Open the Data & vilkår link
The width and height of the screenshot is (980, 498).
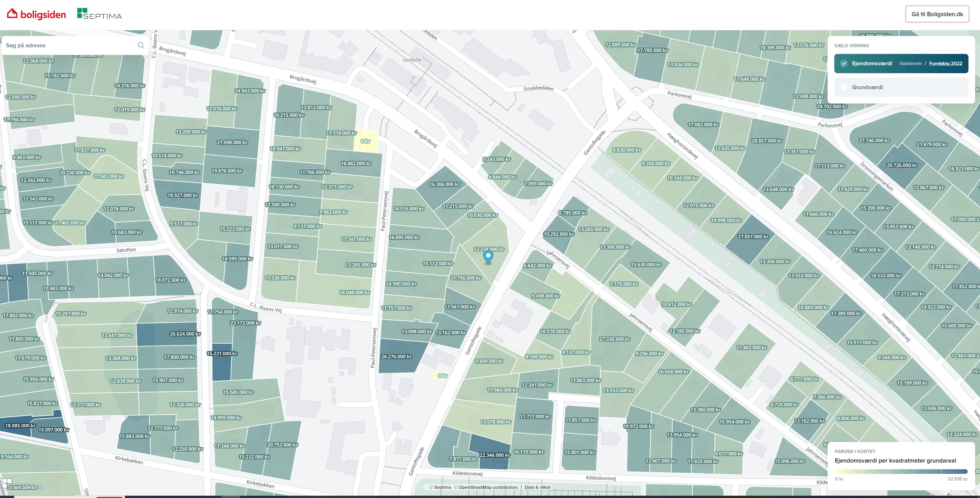(x=537, y=487)
